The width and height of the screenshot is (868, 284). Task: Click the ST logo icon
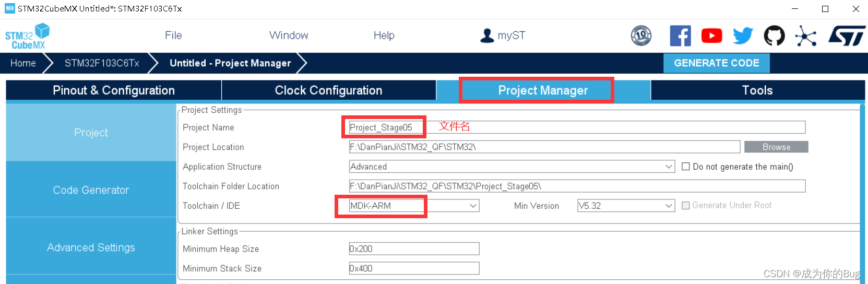[847, 36]
